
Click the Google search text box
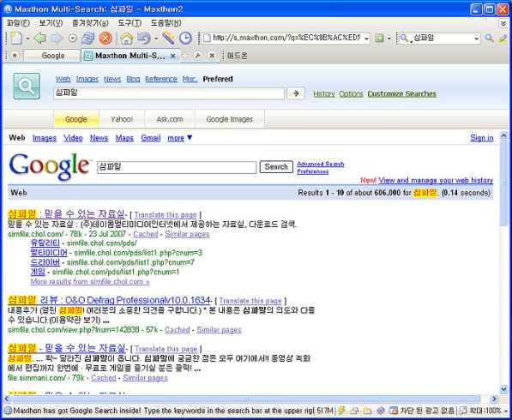click(x=177, y=167)
